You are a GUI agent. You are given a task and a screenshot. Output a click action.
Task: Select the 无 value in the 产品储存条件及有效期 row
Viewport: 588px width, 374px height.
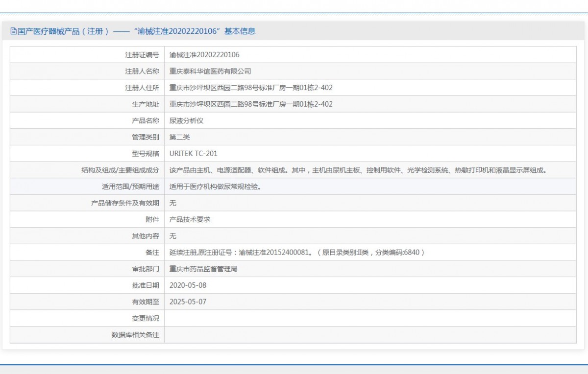coord(172,203)
